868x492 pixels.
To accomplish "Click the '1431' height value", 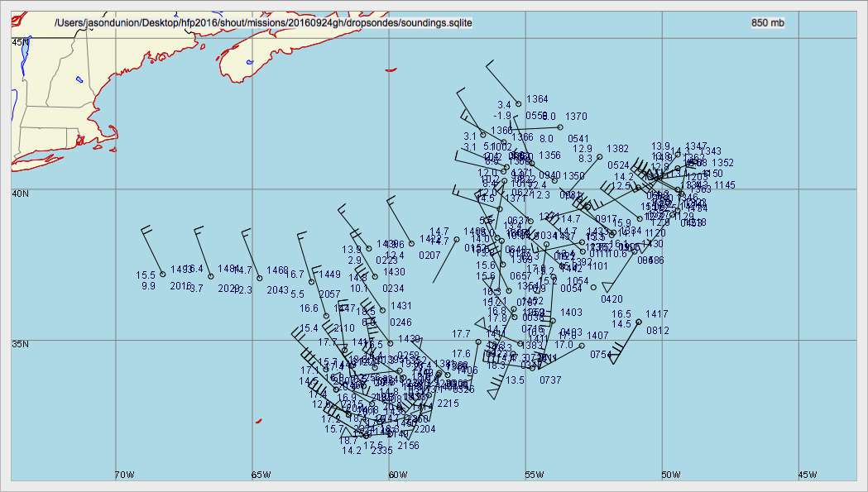I will [401, 305].
